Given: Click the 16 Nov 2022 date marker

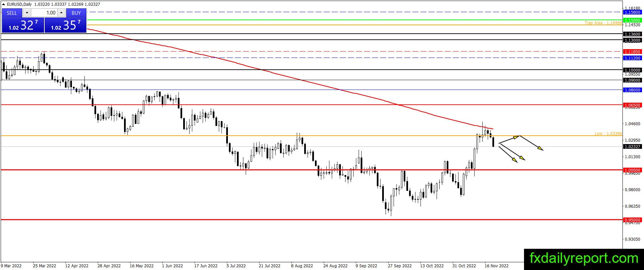Looking at the screenshot, I should click(x=496, y=266).
